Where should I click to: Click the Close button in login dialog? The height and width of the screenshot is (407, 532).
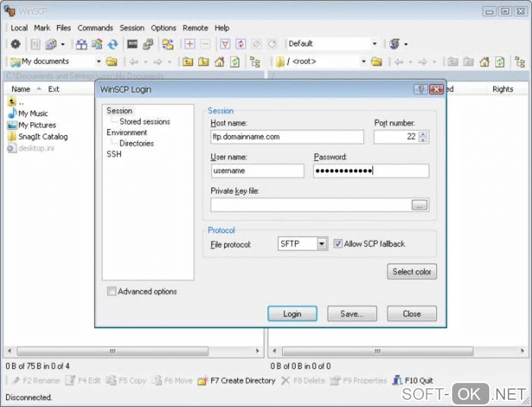click(412, 314)
